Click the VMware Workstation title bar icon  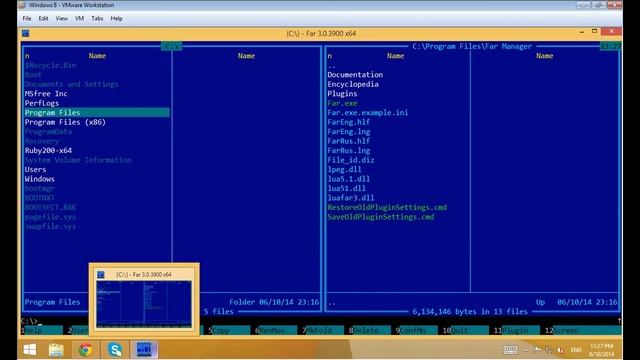[x=22, y=5]
